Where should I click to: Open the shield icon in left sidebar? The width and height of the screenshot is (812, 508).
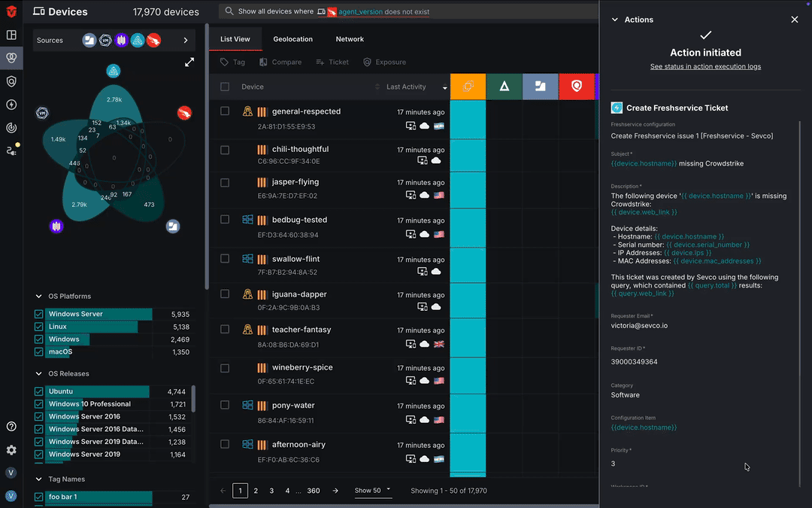coord(11,81)
